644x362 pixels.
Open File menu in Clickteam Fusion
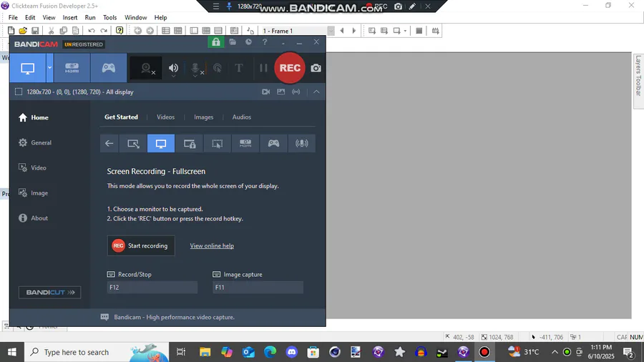pos(13,18)
